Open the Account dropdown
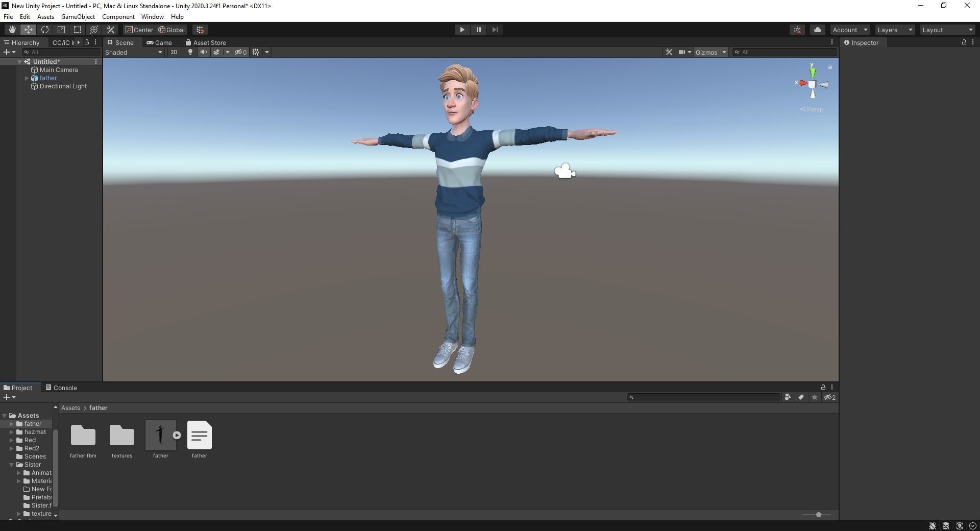 pos(850,30)
